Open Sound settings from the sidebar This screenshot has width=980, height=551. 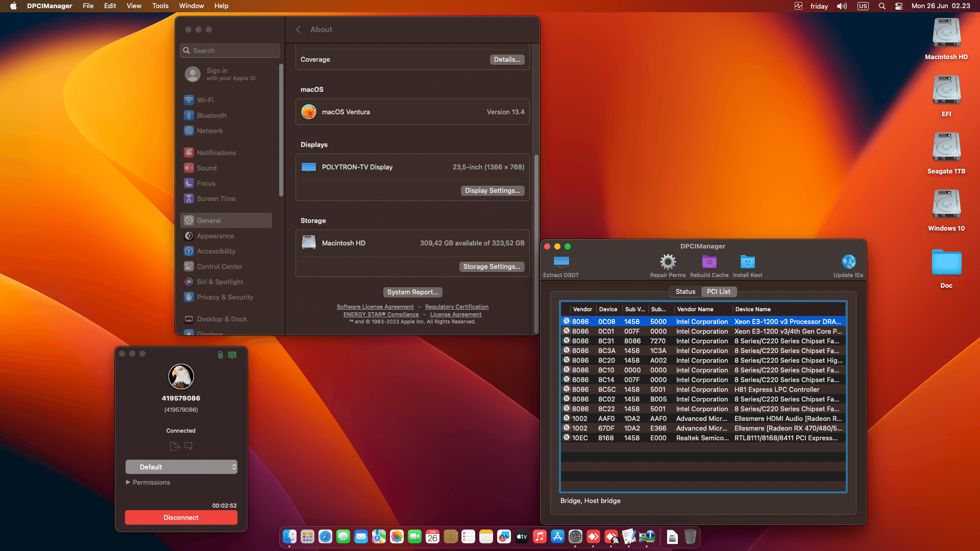(x=206, y=168)
